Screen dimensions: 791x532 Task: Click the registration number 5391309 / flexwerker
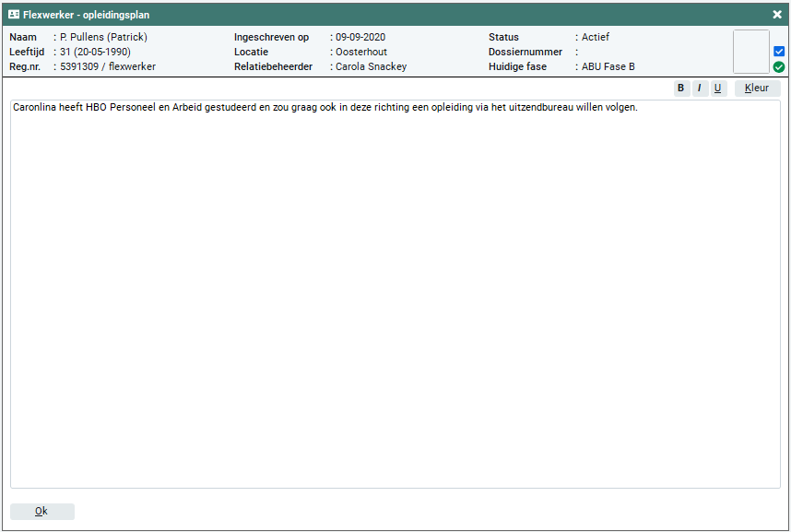click(x=108, y=66)
